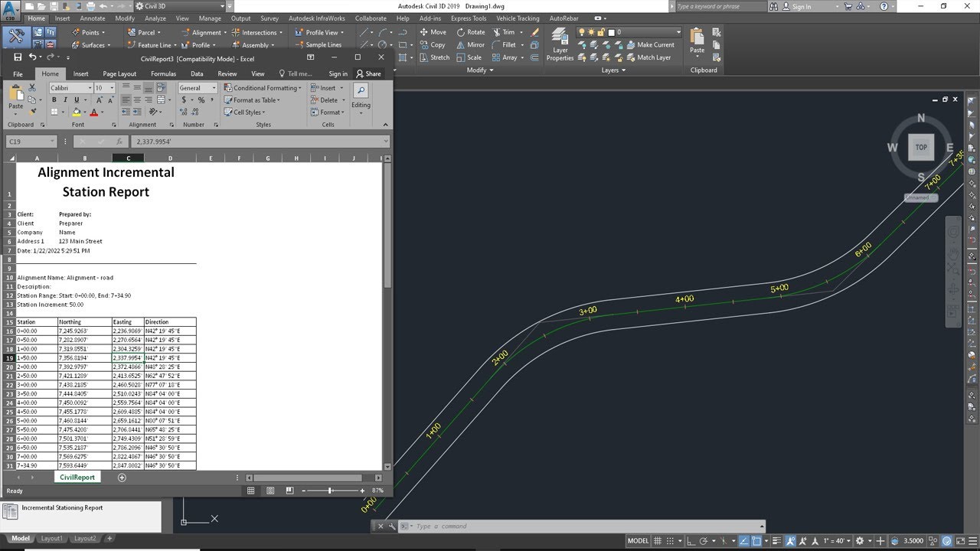
Task: Click the Excel zoom slider
Action: point(330,491)
